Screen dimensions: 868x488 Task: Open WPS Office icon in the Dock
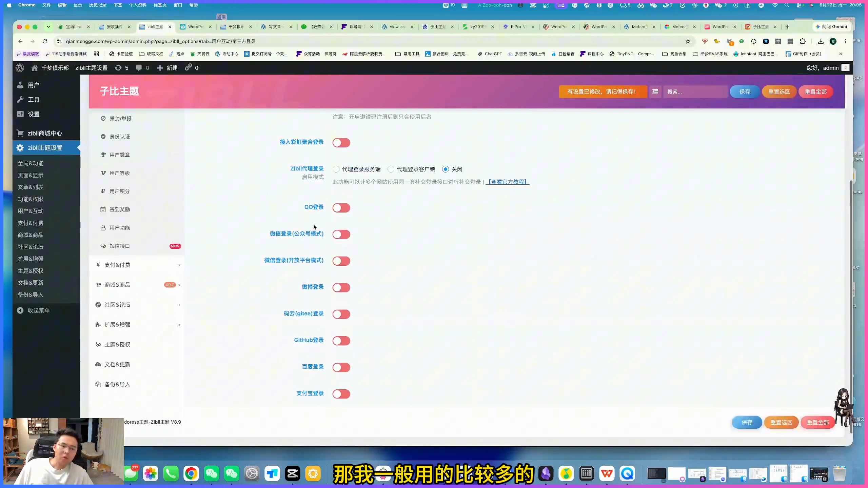click(607, 473)
